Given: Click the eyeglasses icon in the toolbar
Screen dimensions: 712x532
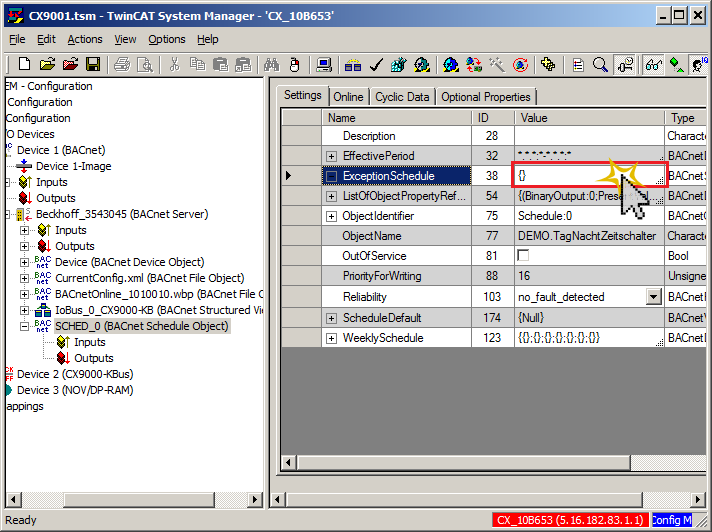Looking at the screenshot, I should [x=653, y=65].
